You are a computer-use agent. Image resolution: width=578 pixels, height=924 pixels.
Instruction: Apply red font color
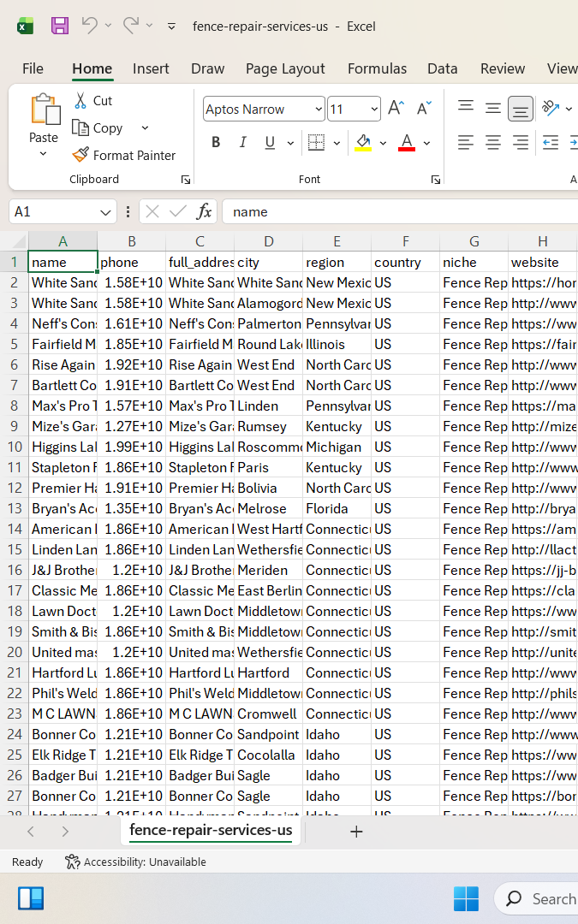[x=407, y=142]
